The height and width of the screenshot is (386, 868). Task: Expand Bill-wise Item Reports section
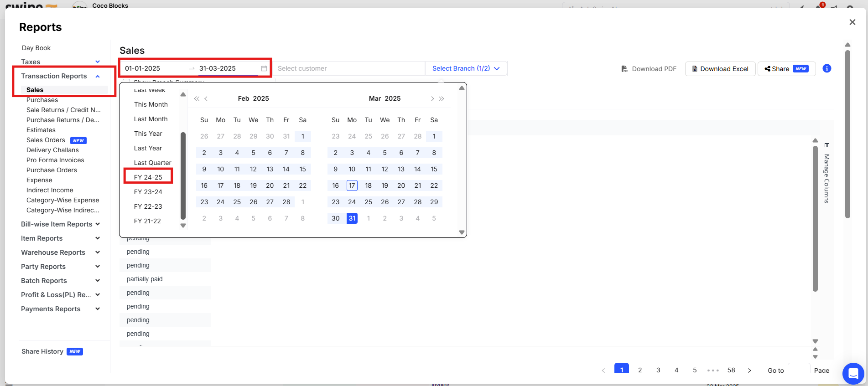tap(61, 224)
